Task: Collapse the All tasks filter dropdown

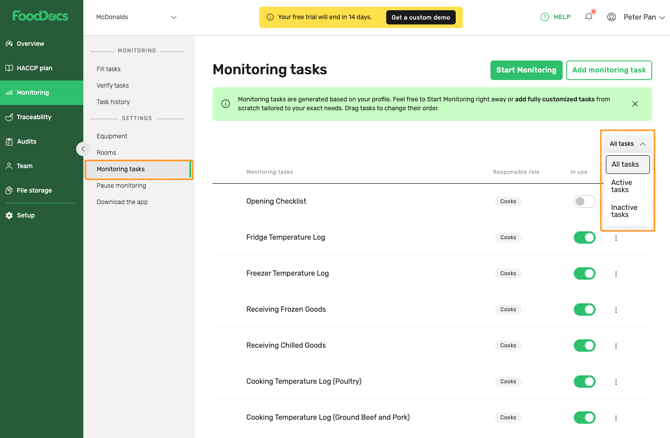Action: [x=627, y=144]
